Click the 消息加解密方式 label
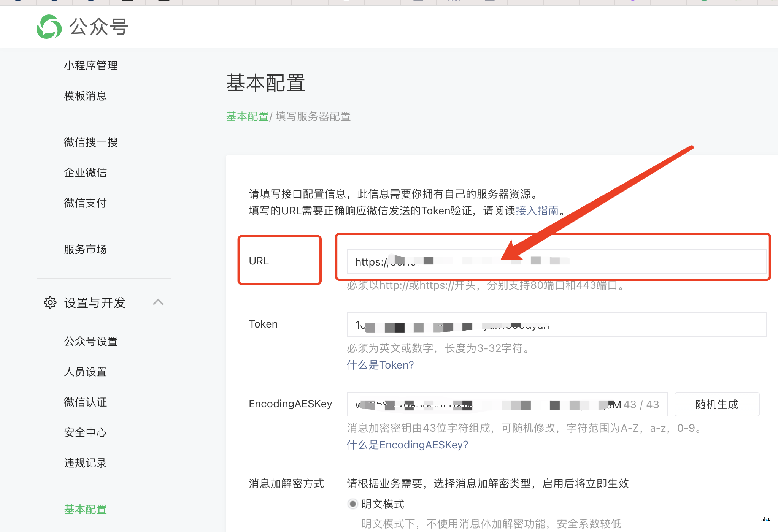Viewport: 778px width, 532px height. point(286,483)
